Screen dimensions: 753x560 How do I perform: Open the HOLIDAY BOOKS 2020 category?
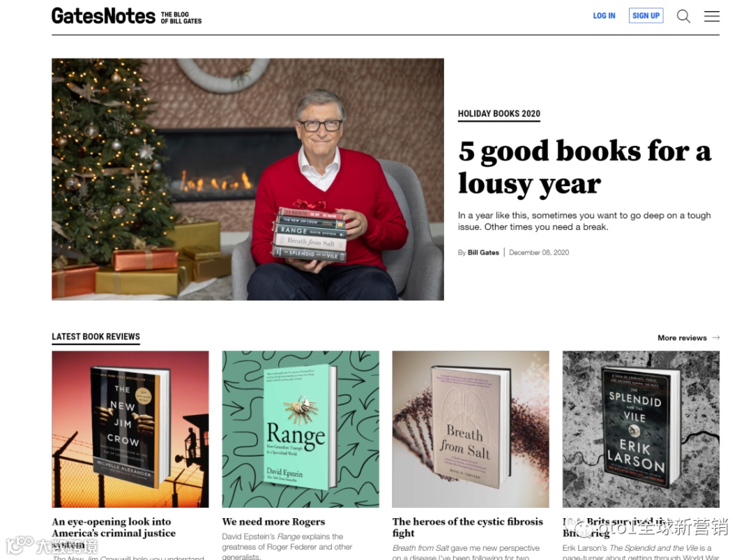coord(499,114)
